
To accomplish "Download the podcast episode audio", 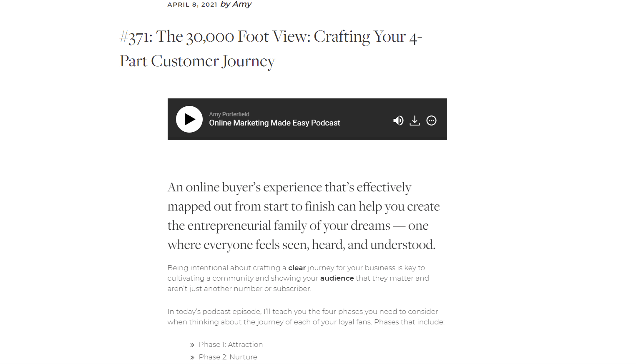I will [415, 120].
